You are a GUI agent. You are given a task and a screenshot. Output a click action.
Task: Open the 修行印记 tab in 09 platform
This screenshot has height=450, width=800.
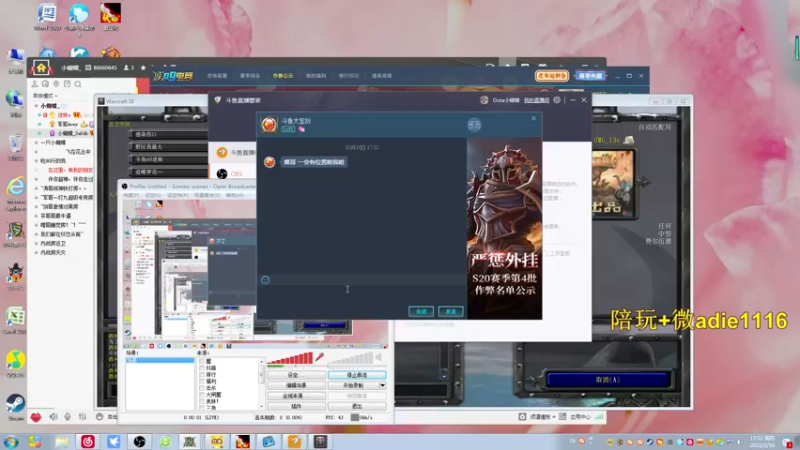click(x=349, y=76)
